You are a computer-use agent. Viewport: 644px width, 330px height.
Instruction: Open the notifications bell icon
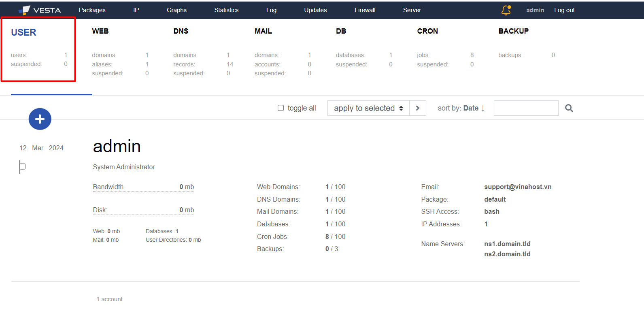506,10
